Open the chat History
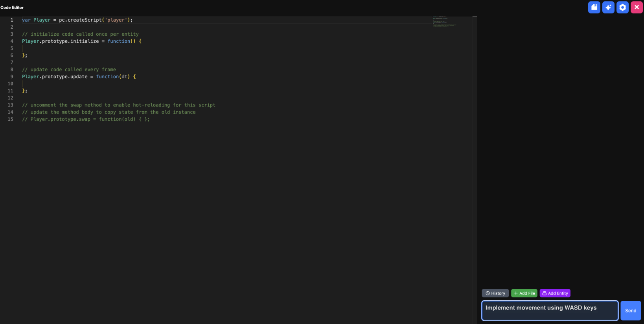The width and height of the screenshot is (644, 324). click(495, 293)
